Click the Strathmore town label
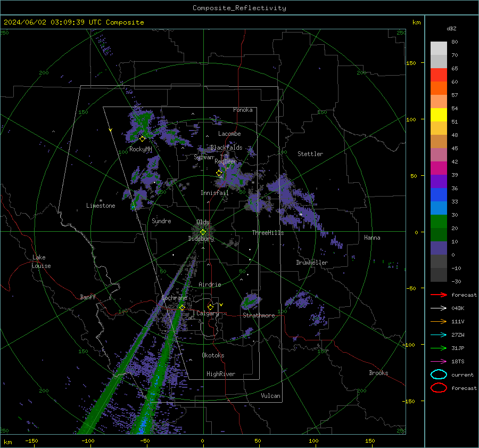Image resolution: width=479 pixels, height=448 pixels. [x=259, y=315]
